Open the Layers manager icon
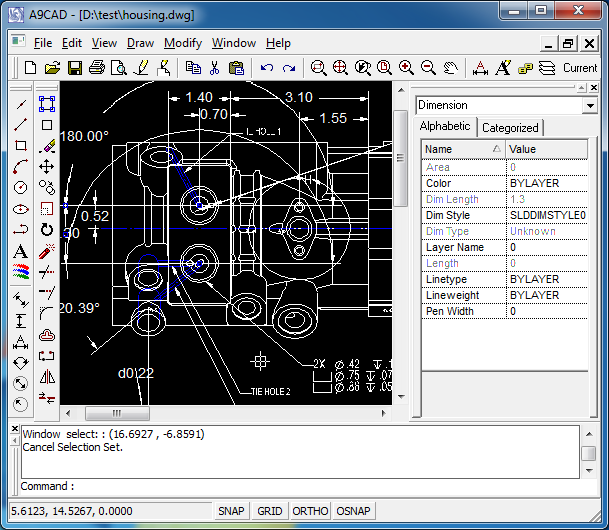Screen dimensions: 609x530 click(547, 68)
